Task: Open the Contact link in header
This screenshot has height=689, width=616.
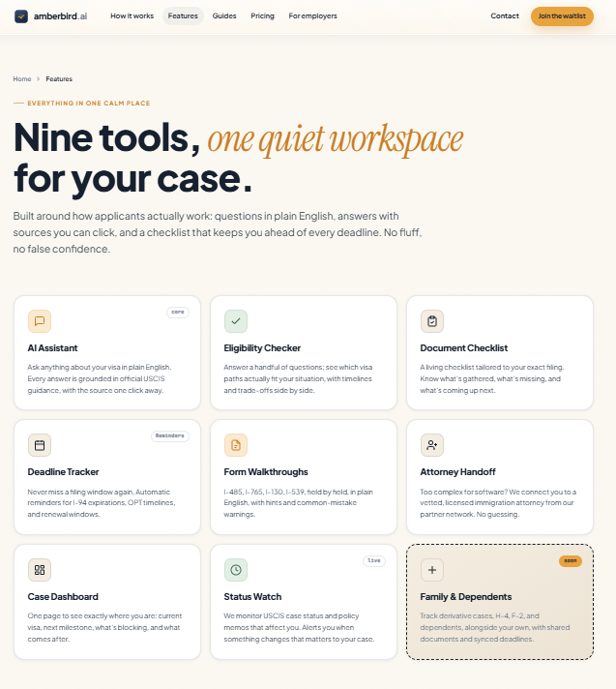Action: point(505,16)
